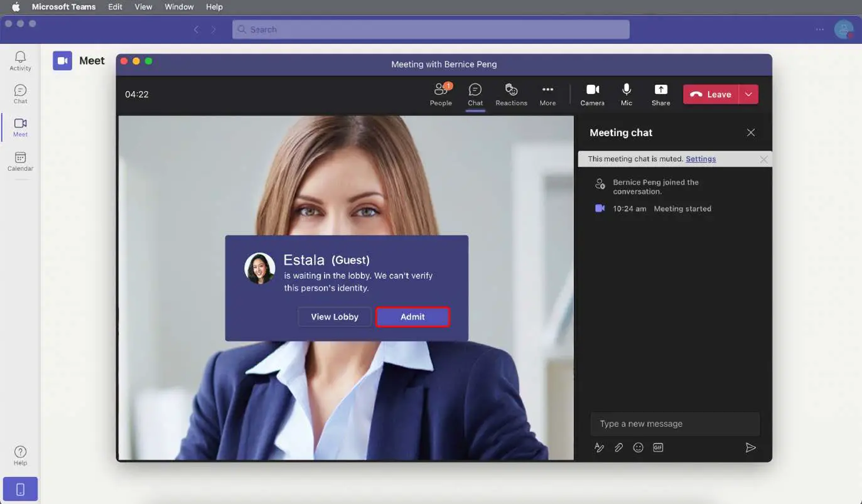This screenshot has width=862, height=504.
Task: Open the Apple menu
Action: tap(16, 7)
